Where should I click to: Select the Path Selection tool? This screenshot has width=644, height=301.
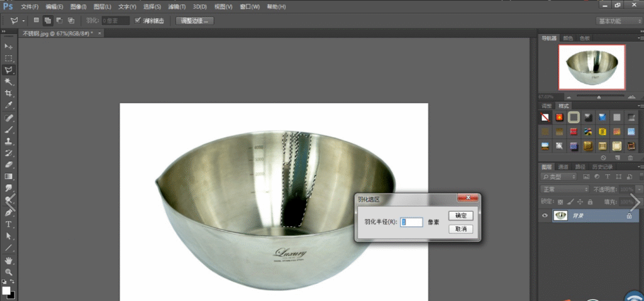click(8, 236)
